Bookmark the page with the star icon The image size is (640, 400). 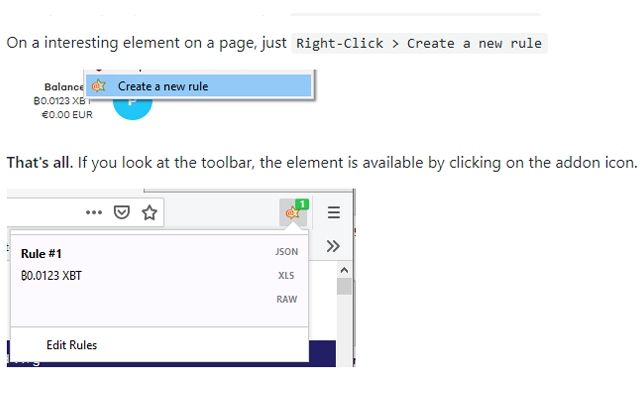coord(149,212)
